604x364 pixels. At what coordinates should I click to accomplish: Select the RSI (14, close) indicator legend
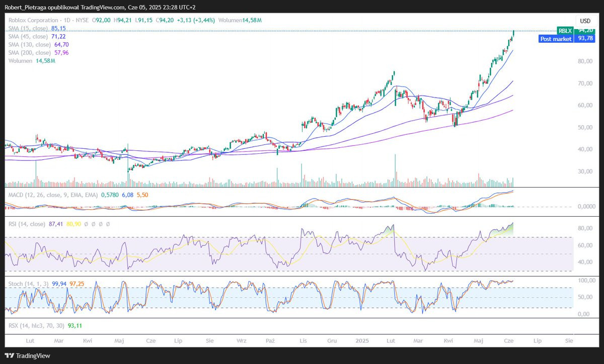pyautogui.click(x=27, y=224)
